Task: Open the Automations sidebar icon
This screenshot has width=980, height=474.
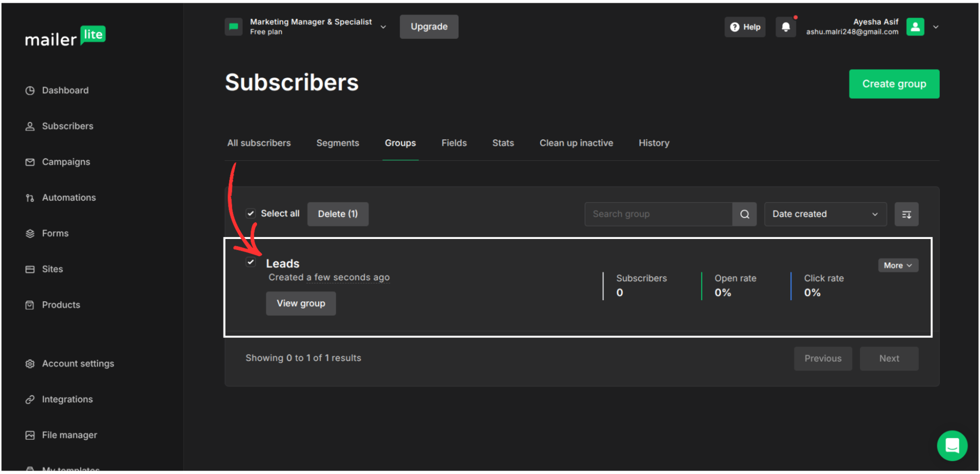Action: [30, 197]
